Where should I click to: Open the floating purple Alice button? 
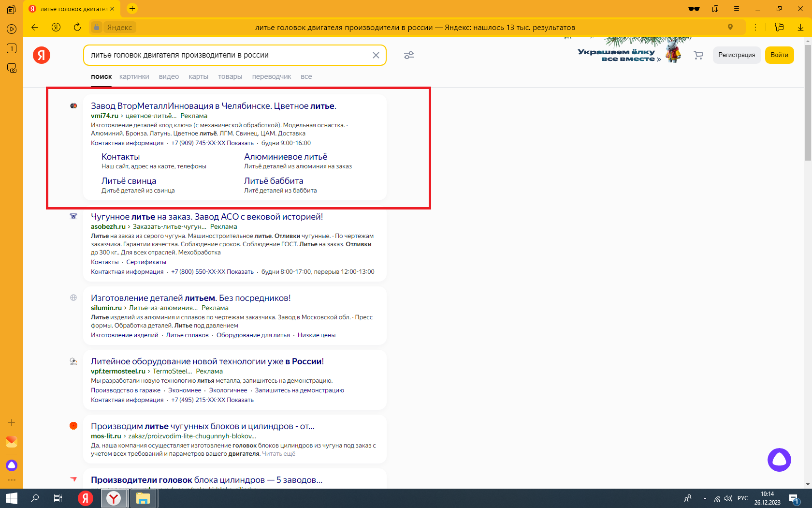point(779,460)
